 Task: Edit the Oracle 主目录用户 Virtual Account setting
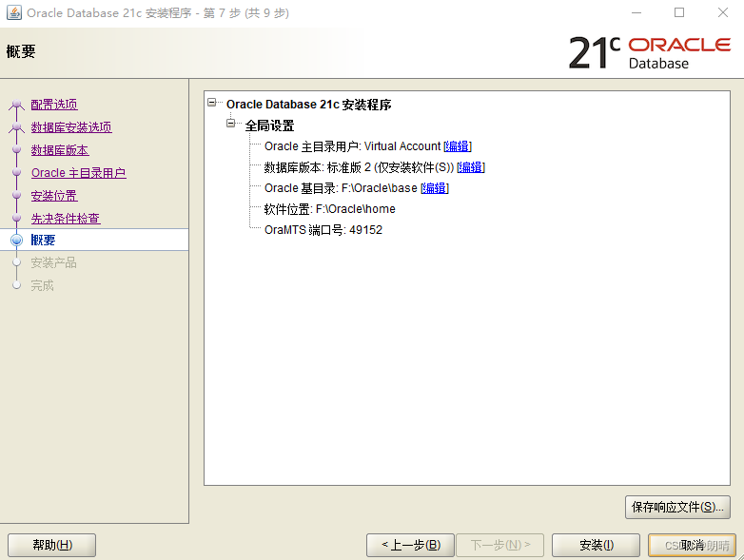[x=457, y=146]
